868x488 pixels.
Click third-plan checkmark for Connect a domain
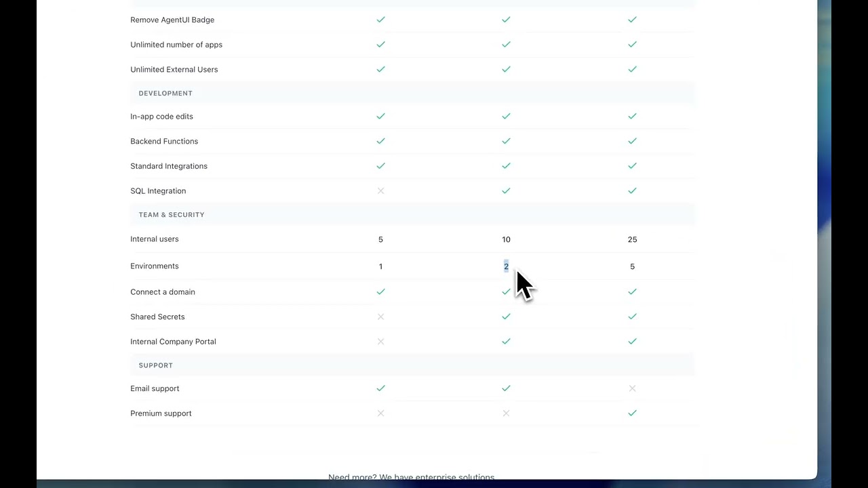click(632, 291)
